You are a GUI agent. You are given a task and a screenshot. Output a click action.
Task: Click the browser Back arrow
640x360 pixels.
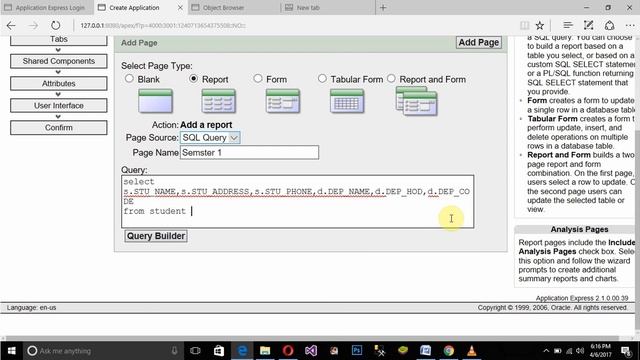(x=11, y=25)
